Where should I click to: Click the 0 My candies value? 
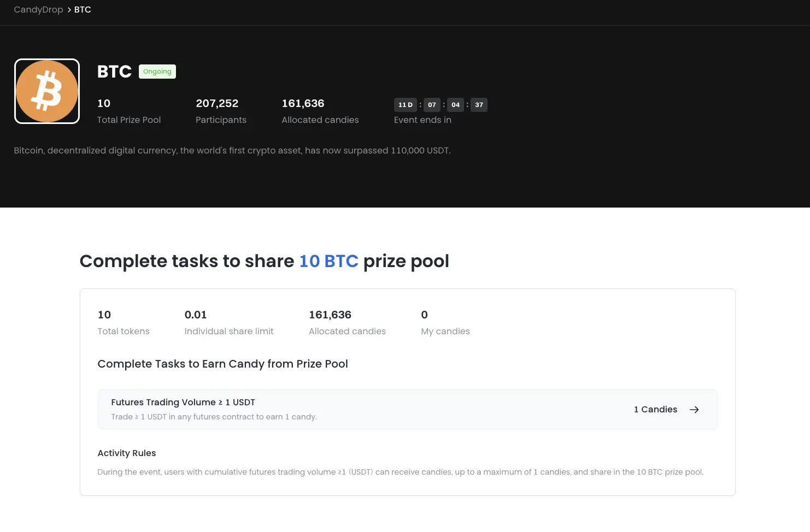click(x=425, y=315)
